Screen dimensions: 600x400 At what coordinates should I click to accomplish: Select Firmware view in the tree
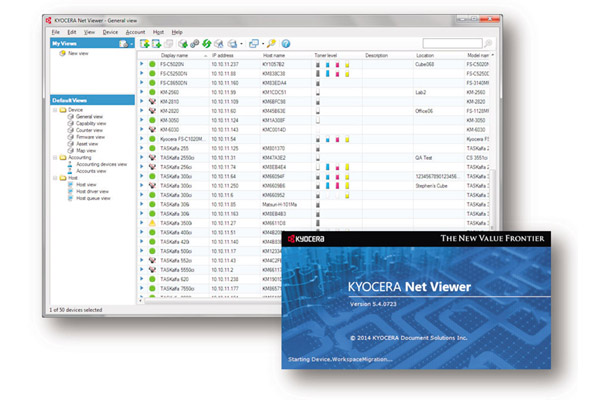pyautogui.click(x=90, y=137)
